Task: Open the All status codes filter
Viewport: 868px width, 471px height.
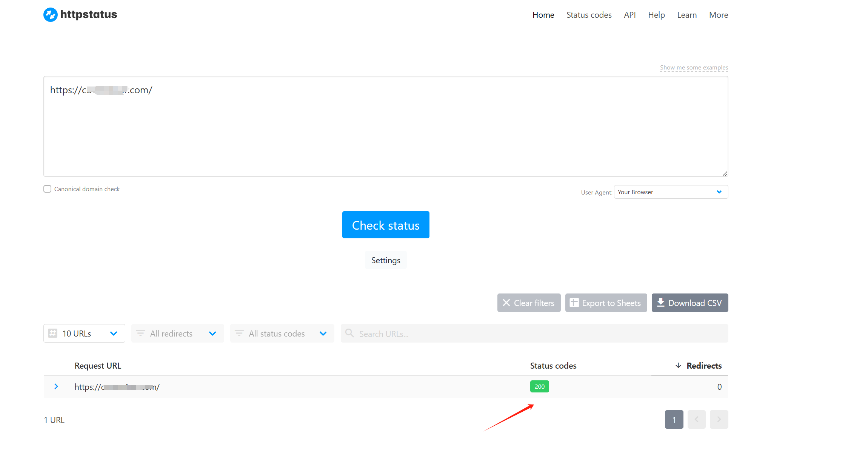Action: (282, 334)
